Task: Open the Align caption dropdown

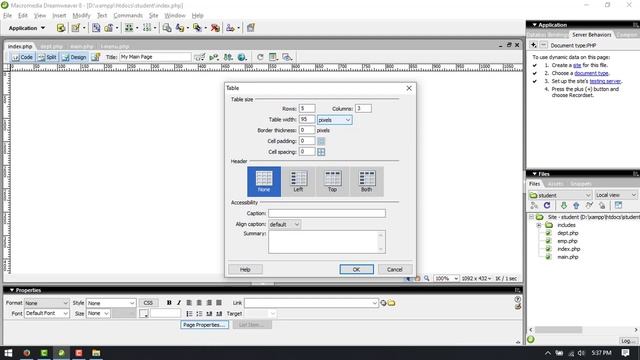Action: coord(284,224)
